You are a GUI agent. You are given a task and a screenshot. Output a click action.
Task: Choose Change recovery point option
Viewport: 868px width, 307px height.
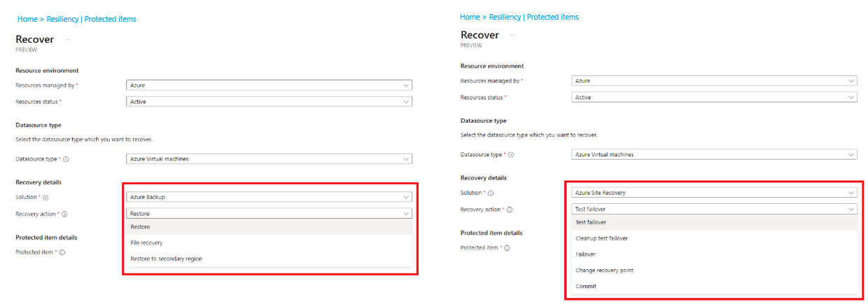714,271
